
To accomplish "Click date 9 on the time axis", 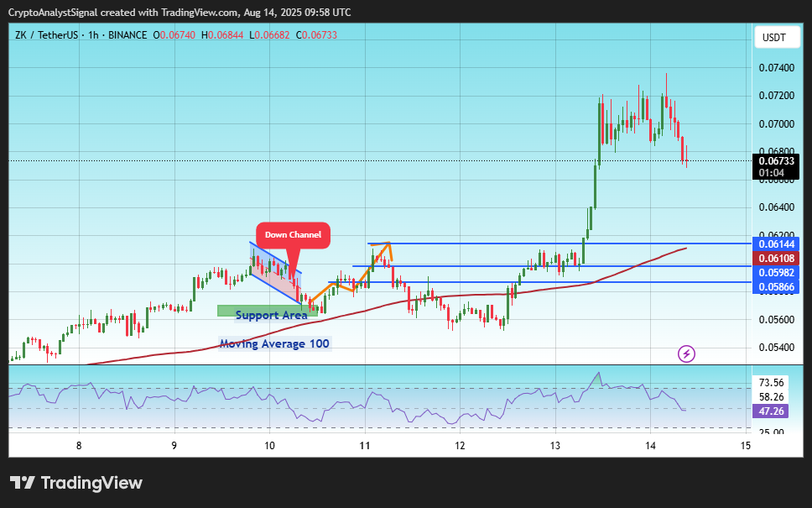I will pos(174,445).
